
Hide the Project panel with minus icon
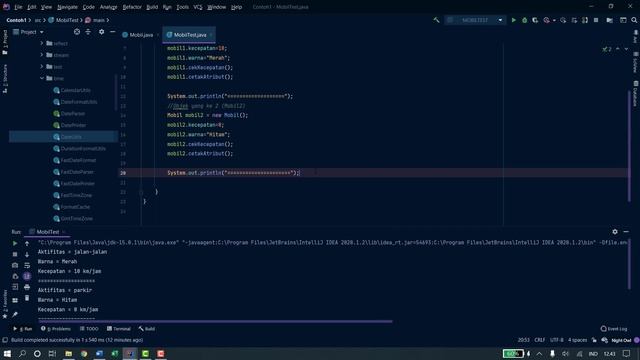pyautogui.click(x=112, y=32)
